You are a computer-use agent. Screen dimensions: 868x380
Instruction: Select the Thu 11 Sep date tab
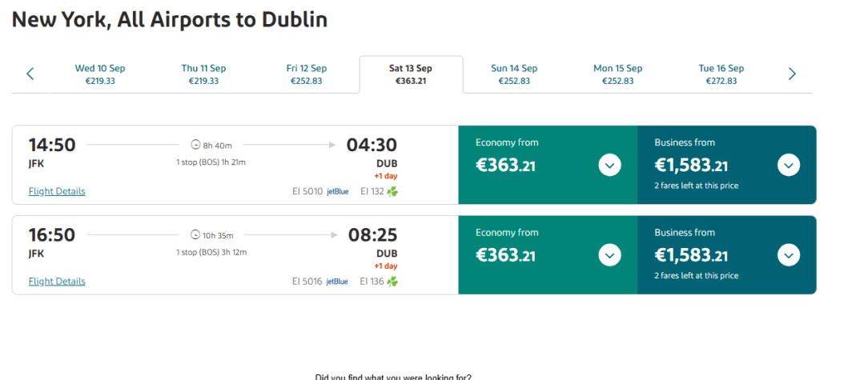pos(203,74)
